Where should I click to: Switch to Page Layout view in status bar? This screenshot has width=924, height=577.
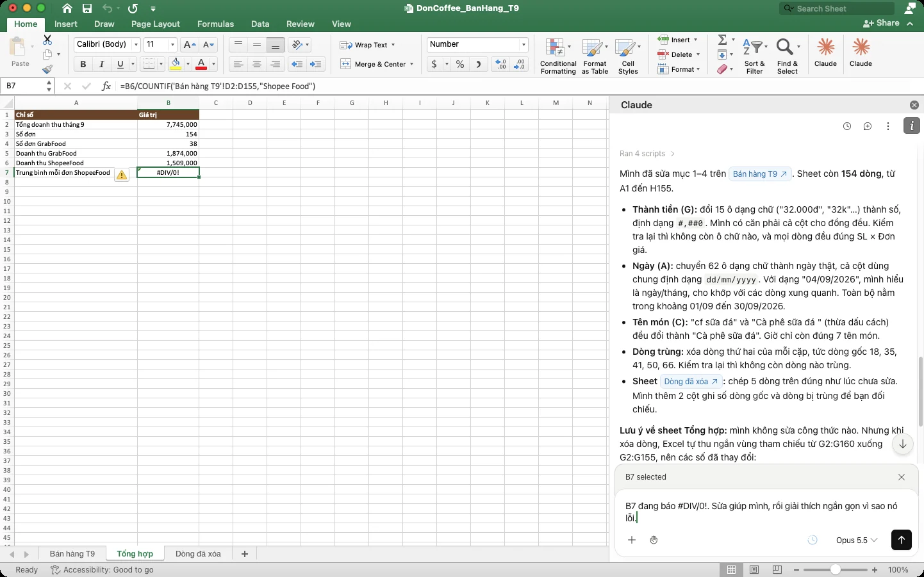click(x=754, y=570)
